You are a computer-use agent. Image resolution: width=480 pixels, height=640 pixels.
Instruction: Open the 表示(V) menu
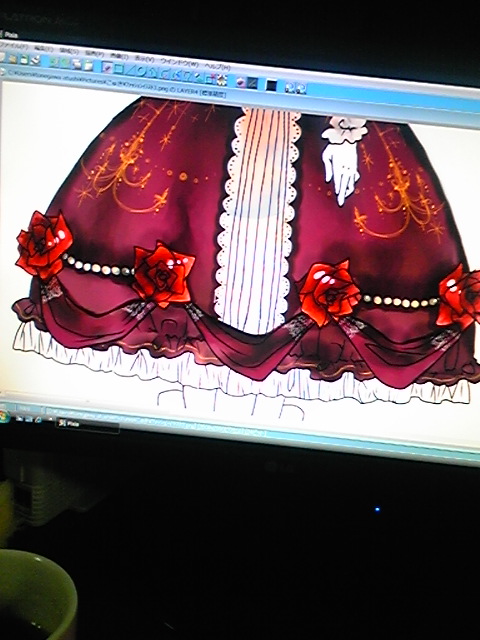144,59
